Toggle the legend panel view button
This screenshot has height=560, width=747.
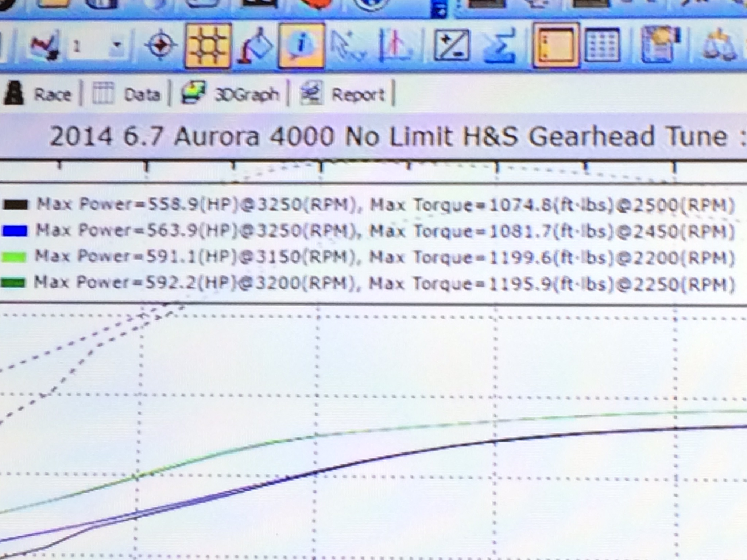coord(556,46)
